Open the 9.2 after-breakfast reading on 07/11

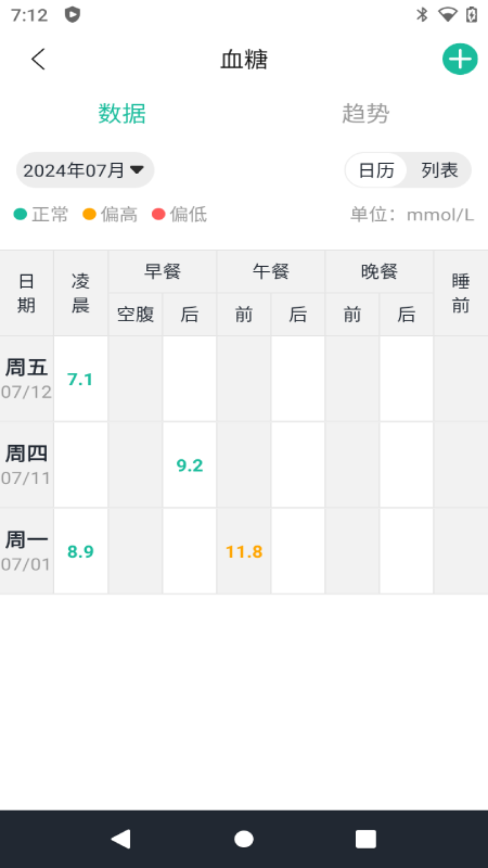(x=190, y=465)
